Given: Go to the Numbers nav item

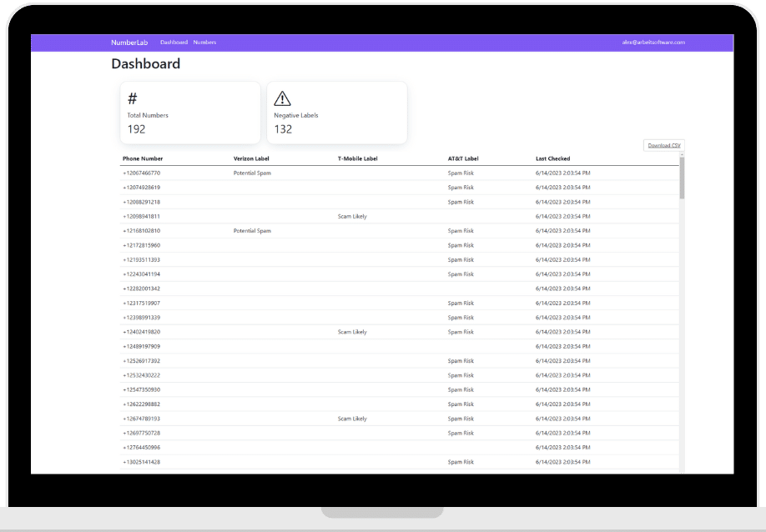Looking at the screenshot, I should tap(204, 43).
